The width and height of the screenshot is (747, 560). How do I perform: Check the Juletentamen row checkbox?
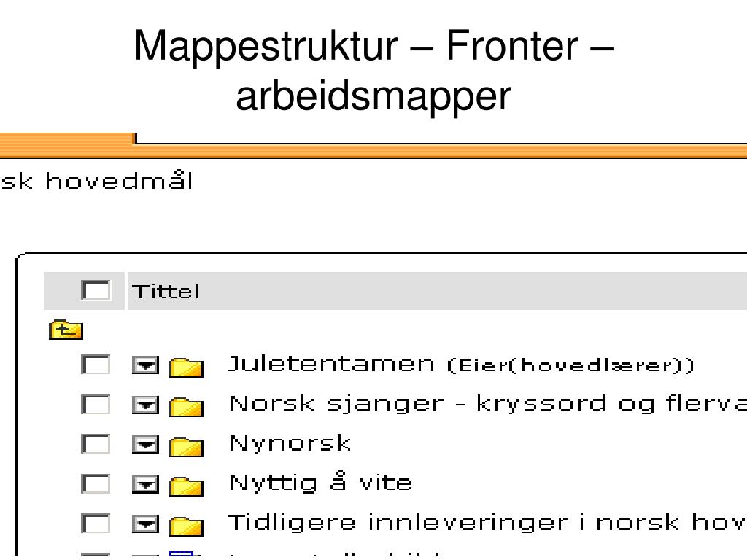(96, 365)
